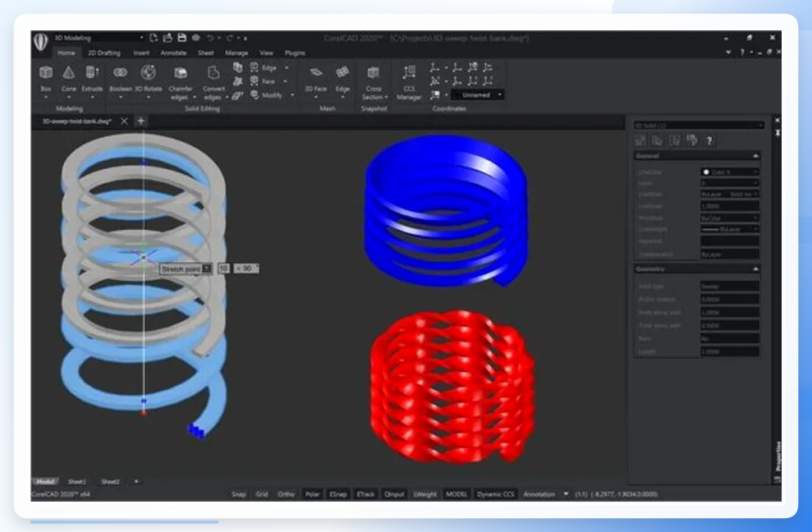The image size is (812, 532).
Task: Click the MODEL button in status bar
Action: coord(456,494)
